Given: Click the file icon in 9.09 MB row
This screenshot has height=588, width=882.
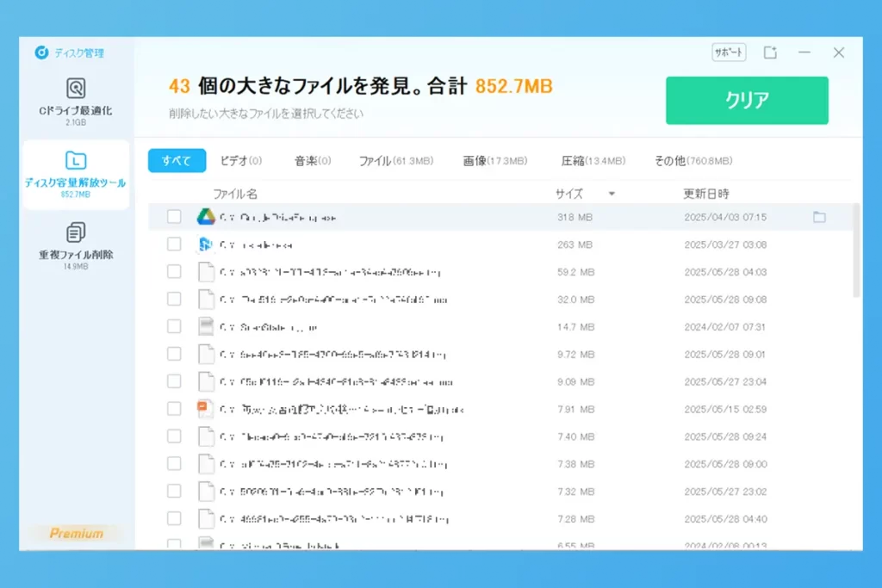Looking at the screenshot, I should [x=206, y=381].
